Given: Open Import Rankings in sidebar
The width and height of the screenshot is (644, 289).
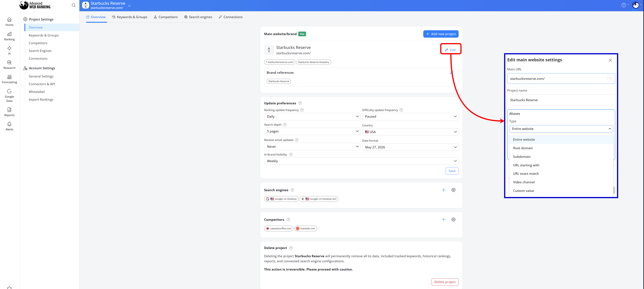Looking at the screenshot, I should point(41,100).
